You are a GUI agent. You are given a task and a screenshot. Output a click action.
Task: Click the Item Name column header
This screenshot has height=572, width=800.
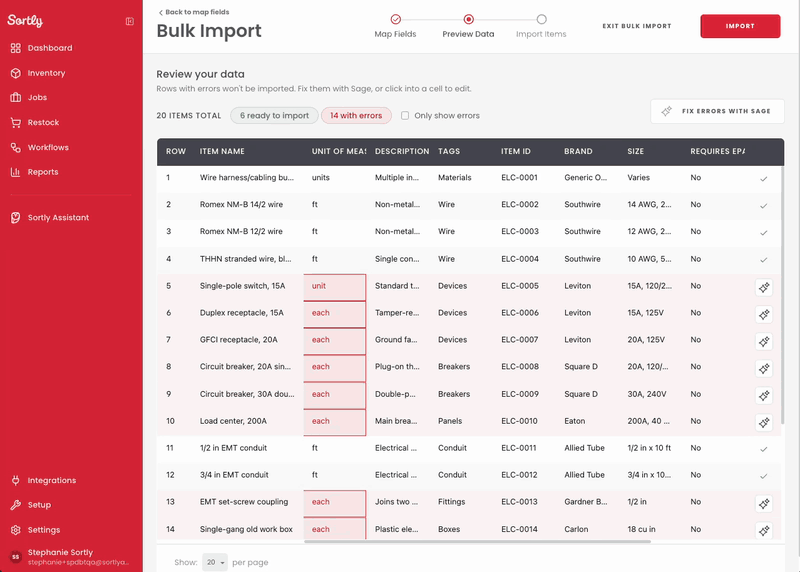pyautogui.click(x=222, y=152)
